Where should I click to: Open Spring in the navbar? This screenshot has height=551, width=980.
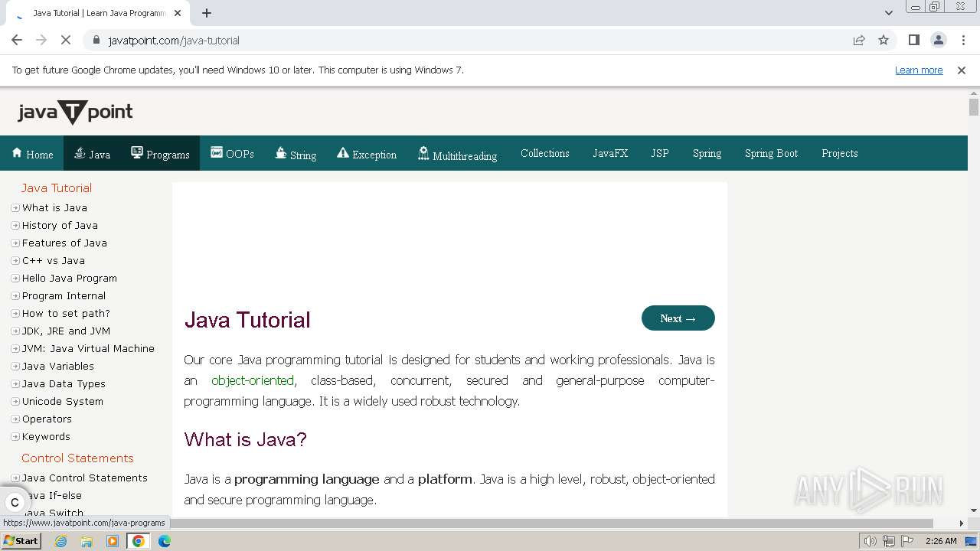pyautogui.click(x=707, y=153)
